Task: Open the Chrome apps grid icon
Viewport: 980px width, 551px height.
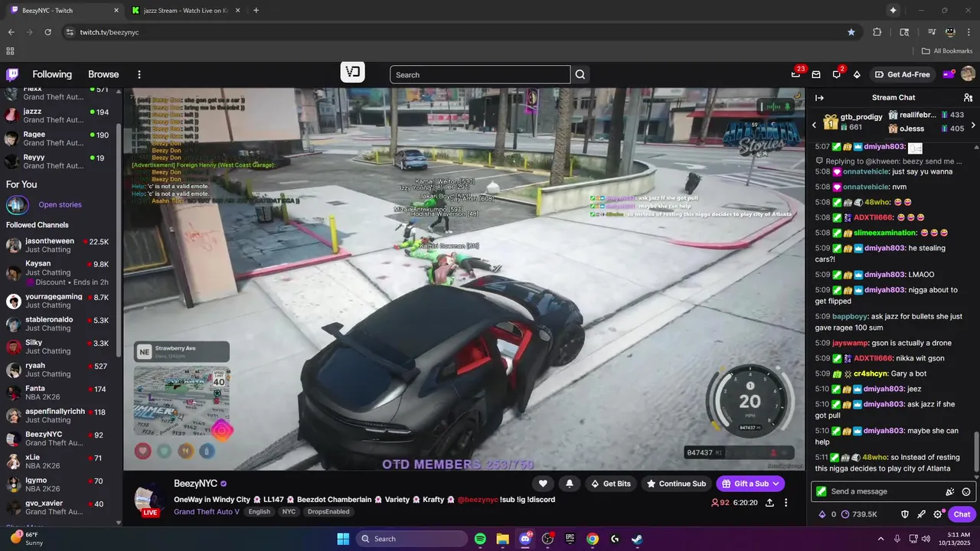Action: (10, 51)
